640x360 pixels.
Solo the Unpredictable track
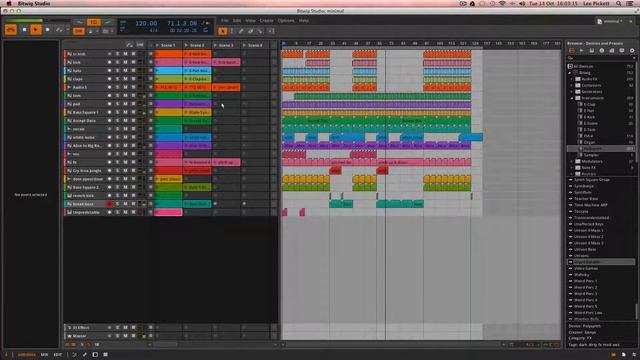click(118, 212)
